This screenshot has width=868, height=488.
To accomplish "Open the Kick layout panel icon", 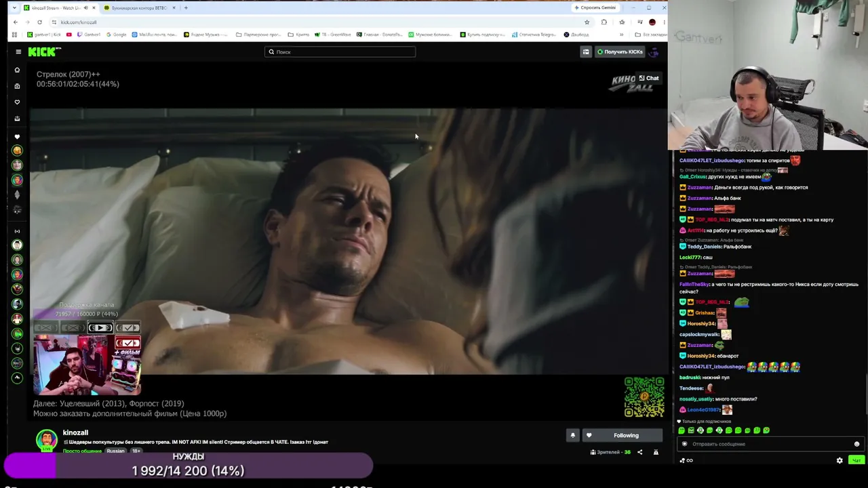I will (x=586, y=52).
